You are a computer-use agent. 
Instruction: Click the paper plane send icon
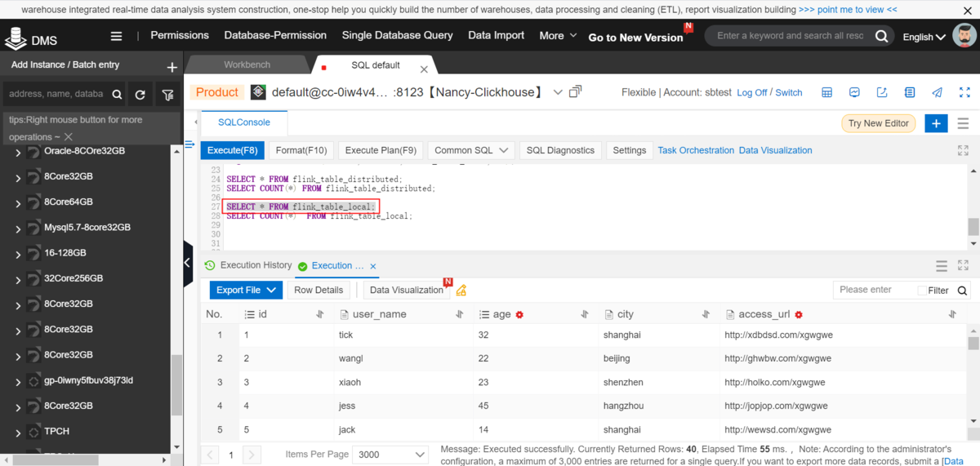pyautogui.click(x=937, y=92)
